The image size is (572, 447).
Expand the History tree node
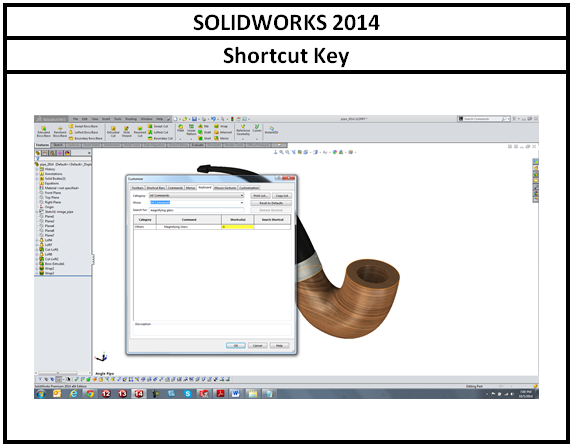point(36,169)
